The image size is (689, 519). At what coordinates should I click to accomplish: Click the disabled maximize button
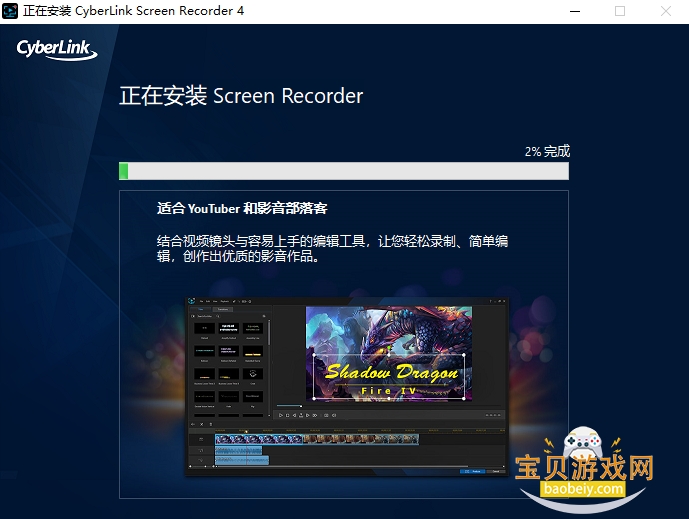(x=620, y=11)
